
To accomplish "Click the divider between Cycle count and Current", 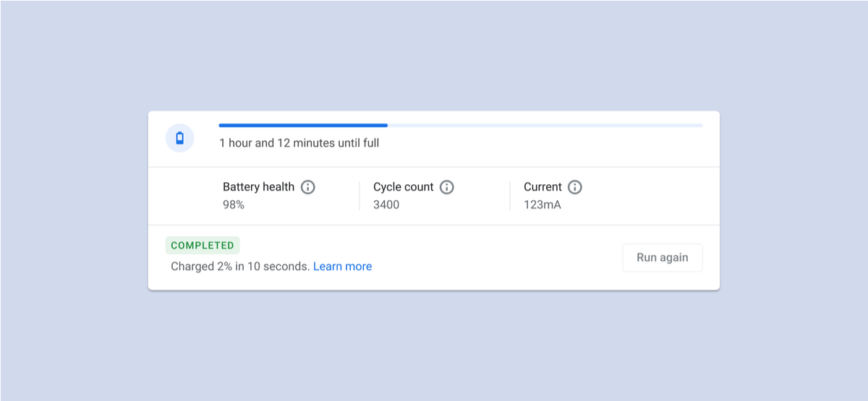I will [510, 196].
